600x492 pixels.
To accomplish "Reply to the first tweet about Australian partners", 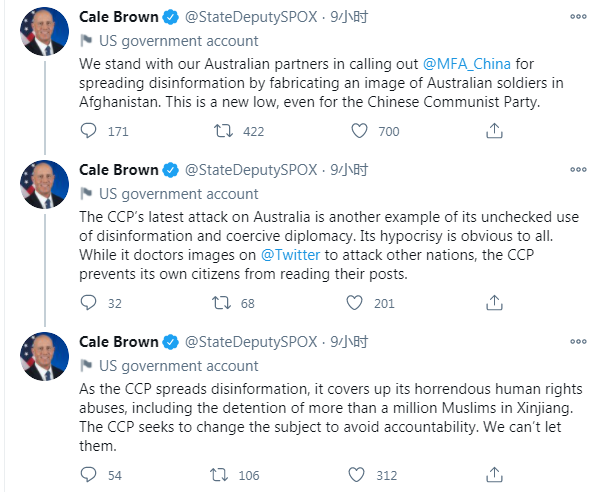I will (89, 131).
